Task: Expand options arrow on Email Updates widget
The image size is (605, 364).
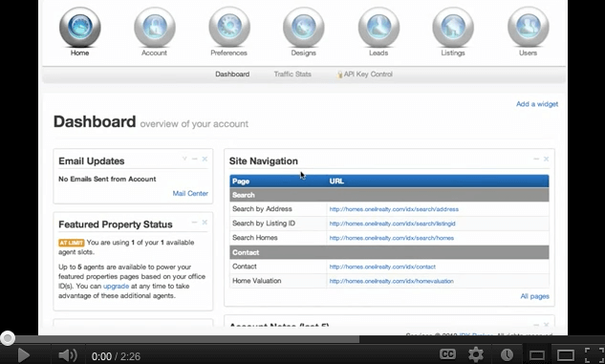Action: [x=184, y=159]
